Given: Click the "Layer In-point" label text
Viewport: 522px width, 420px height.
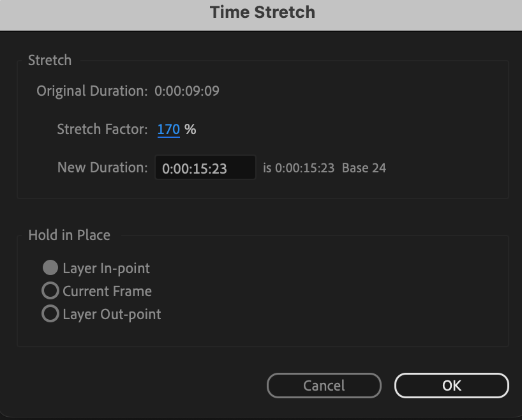Looking at the screenshot, I should click(x=106, y=268).
